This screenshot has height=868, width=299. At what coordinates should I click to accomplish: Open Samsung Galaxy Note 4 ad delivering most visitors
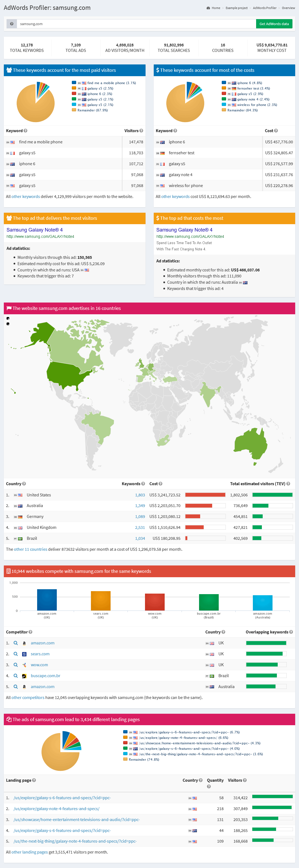click(35, 230)
